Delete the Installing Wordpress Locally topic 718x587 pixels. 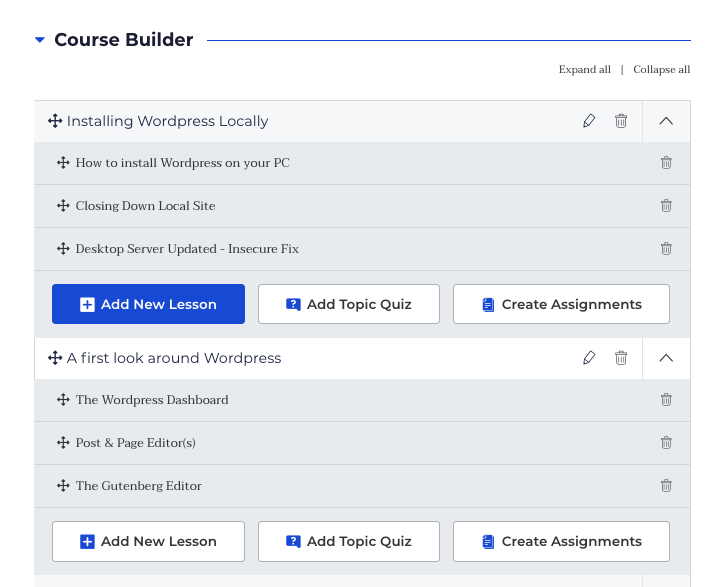tap(620, 121)
